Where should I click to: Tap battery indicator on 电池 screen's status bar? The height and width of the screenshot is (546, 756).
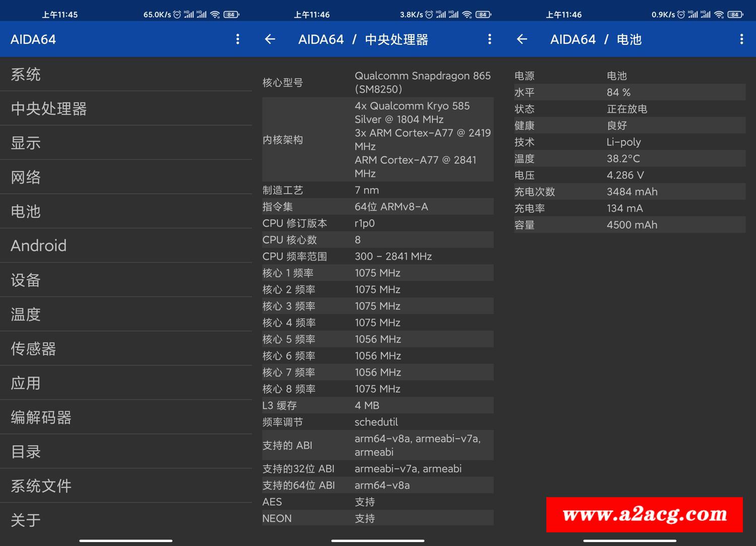(x=735, y=15)
